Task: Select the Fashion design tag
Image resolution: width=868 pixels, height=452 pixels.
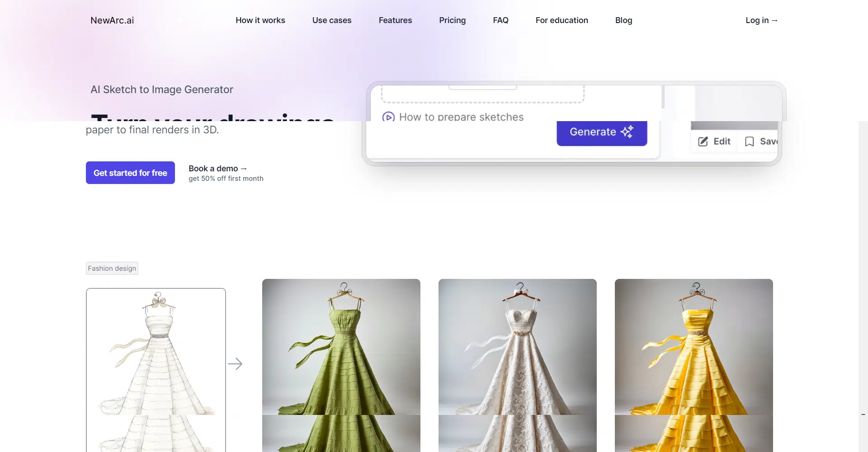Action: pyautogui.click(x=112, y=268)
